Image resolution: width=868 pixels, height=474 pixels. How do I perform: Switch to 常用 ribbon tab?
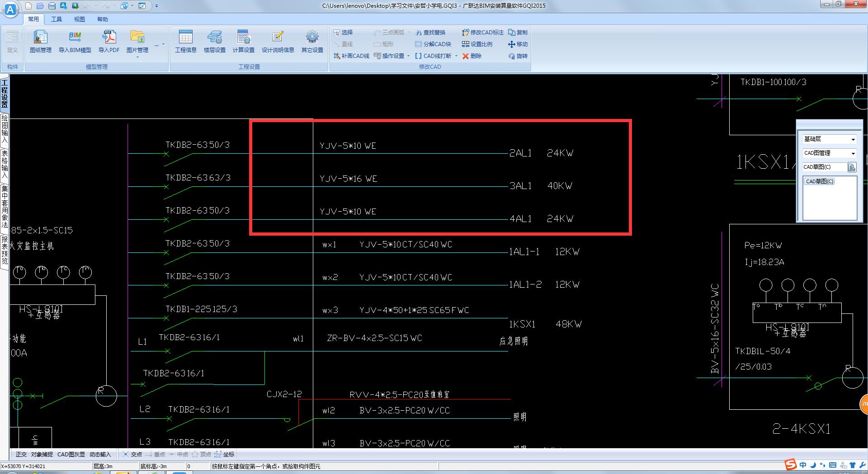click(x=33, y=19)
